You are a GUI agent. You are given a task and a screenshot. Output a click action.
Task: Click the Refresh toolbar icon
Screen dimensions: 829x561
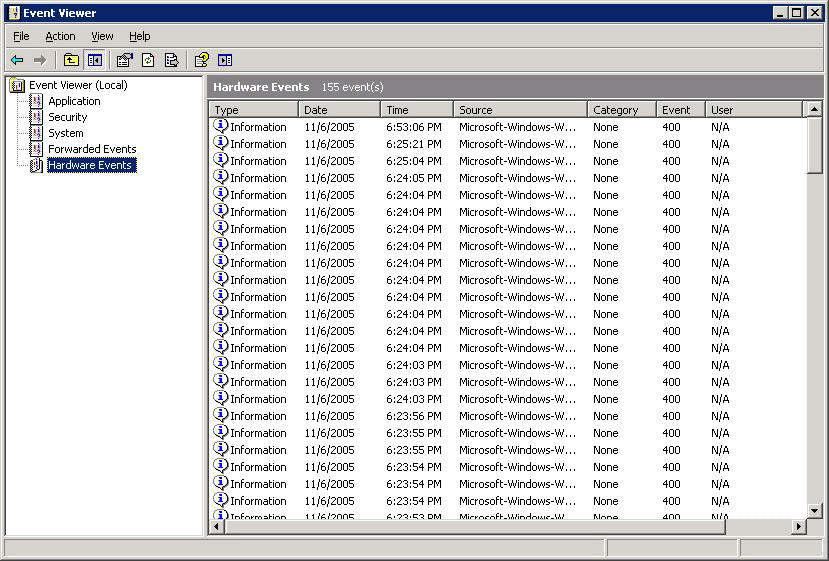tap(148, 60)
